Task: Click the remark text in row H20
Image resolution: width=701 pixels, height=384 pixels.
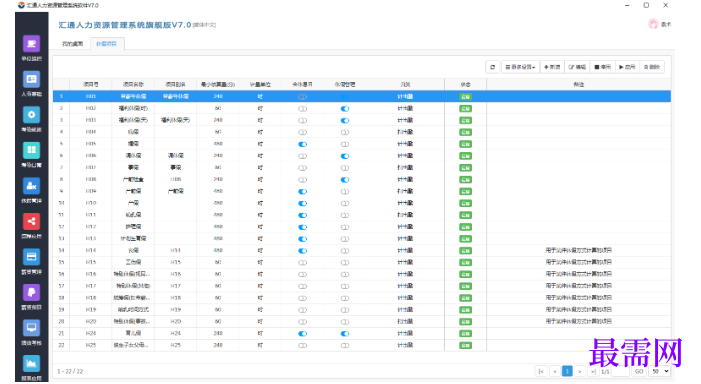Action: point(579,321)
